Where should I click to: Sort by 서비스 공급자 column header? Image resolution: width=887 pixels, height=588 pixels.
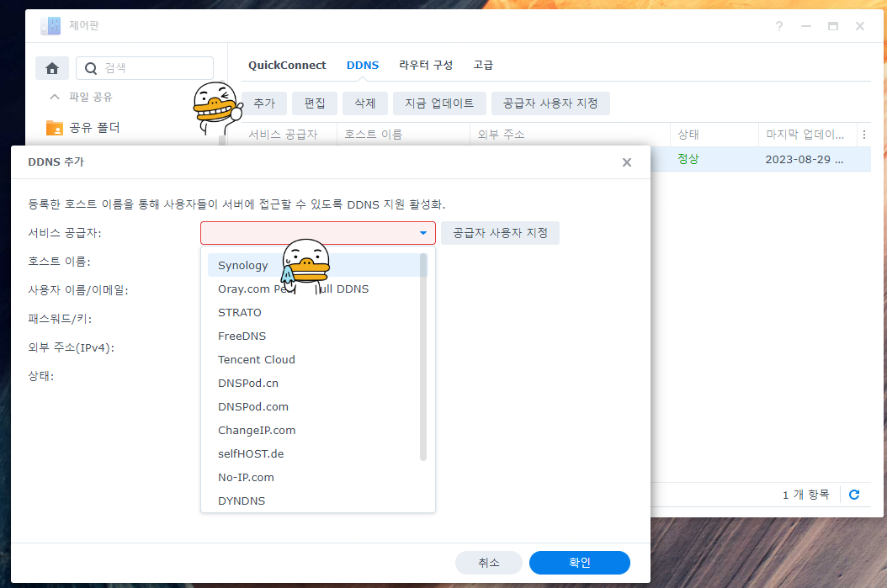(x=289, y=135)
